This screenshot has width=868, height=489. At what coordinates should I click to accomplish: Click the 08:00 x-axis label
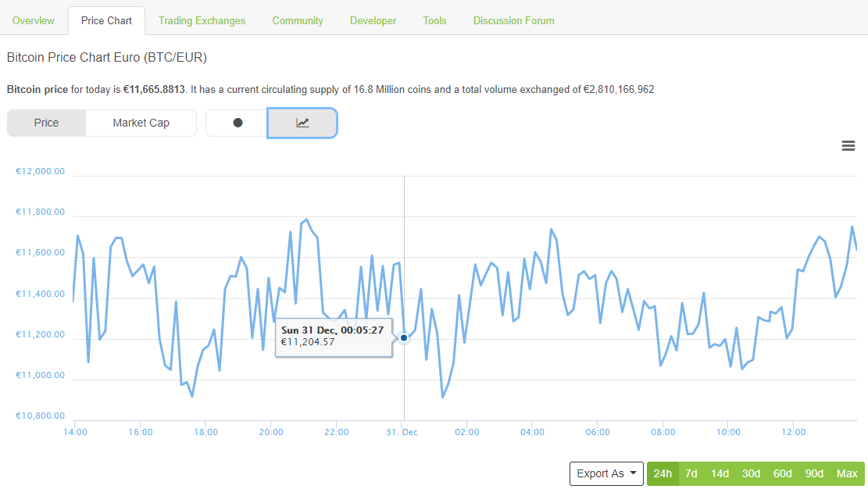point(663,432)
